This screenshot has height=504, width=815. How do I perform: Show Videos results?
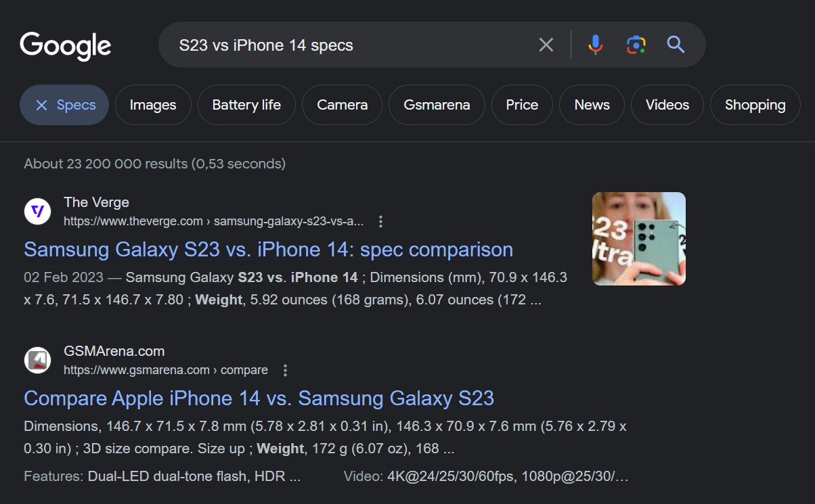(667, 105)
